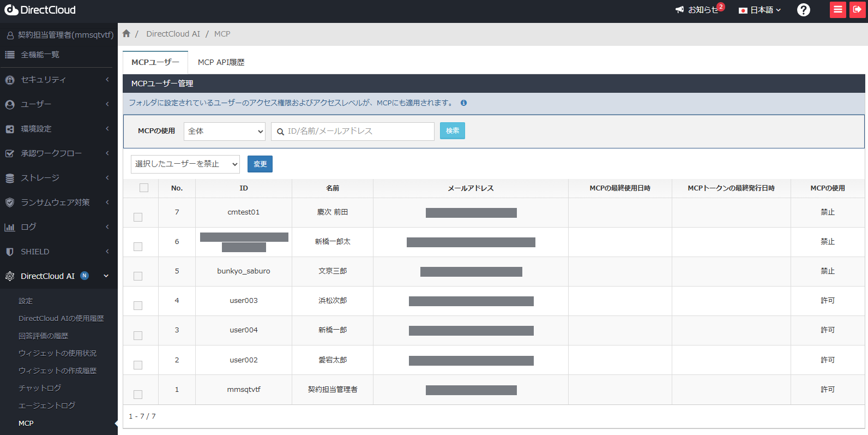
Task: Click the ID/名前/メールアドレス search field
Action: pos(353,131)
